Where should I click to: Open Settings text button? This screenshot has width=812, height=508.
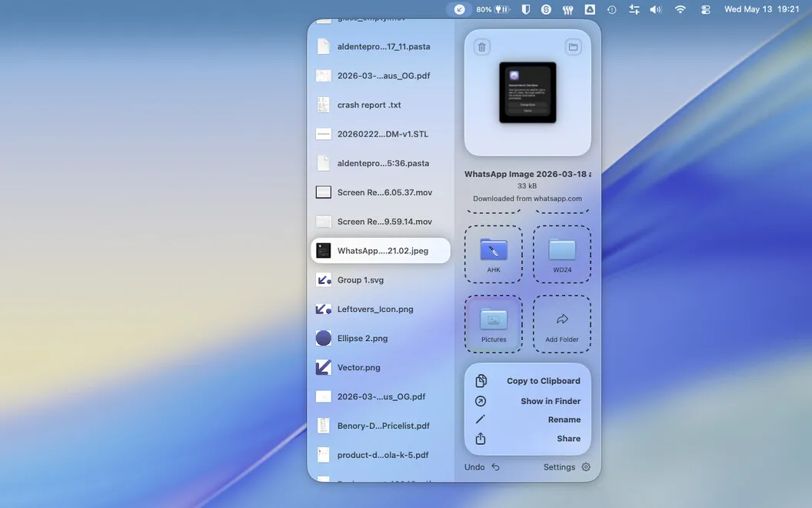[x=559, y=467]
